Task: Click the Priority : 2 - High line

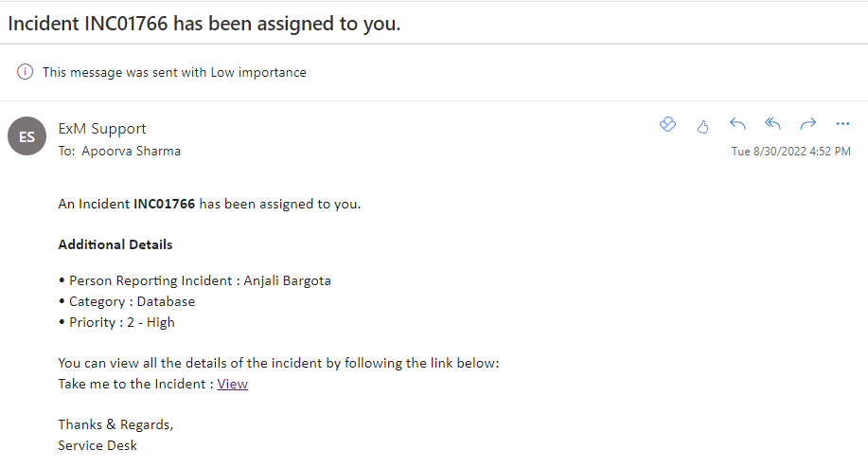Action: [x=116, y=322]
